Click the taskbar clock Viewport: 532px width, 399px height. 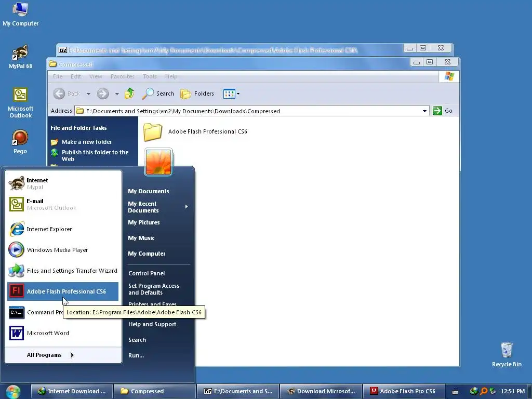point(513,391)
